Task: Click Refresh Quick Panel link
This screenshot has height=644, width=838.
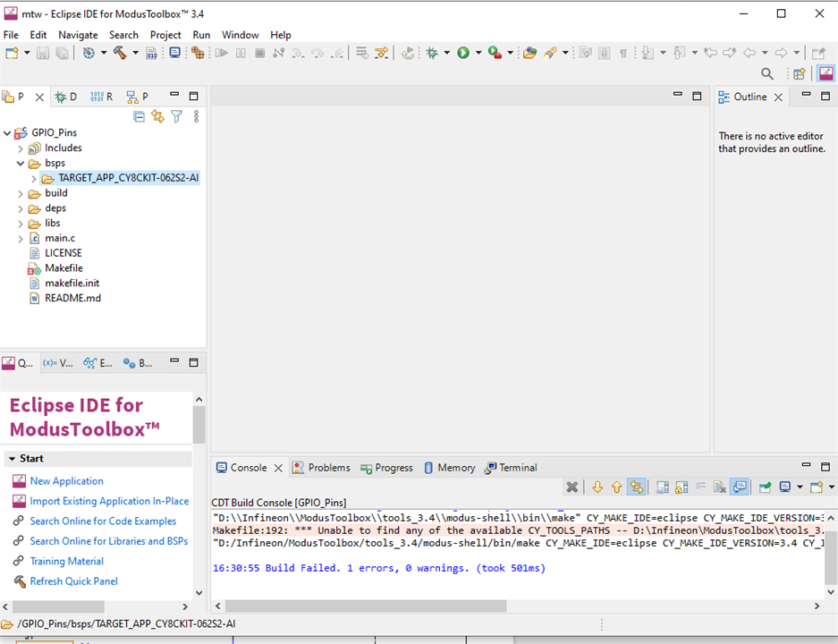Action: pos(73,580)
